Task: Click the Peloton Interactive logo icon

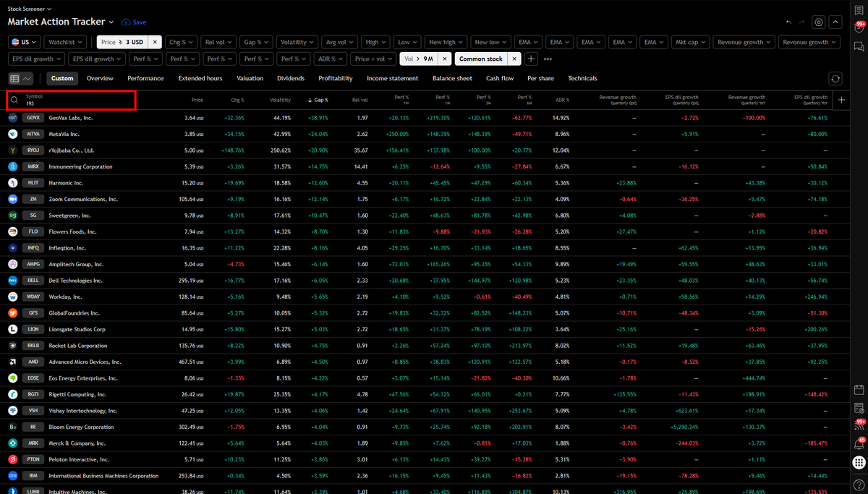Action: (13, 459)
